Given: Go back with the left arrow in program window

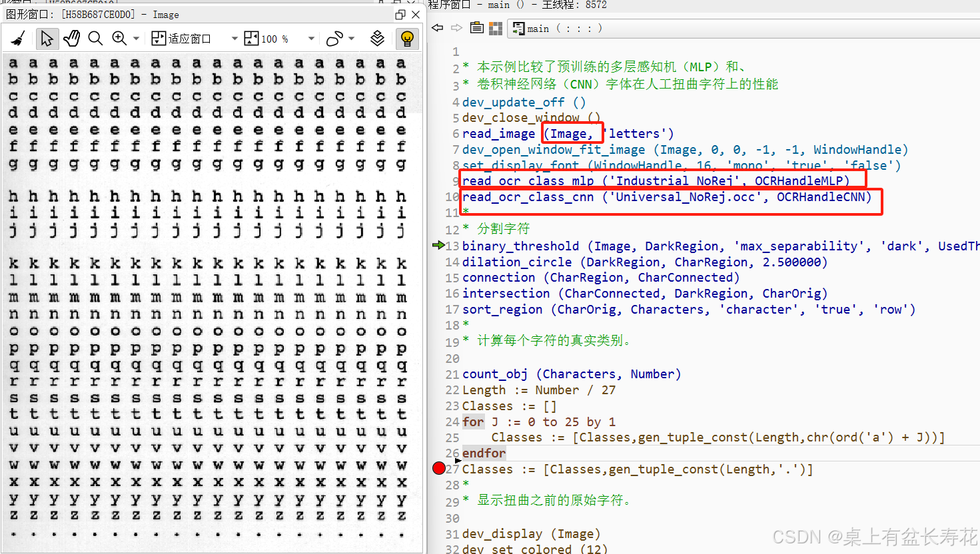Looking at the screenshot, I should point(438,28).
